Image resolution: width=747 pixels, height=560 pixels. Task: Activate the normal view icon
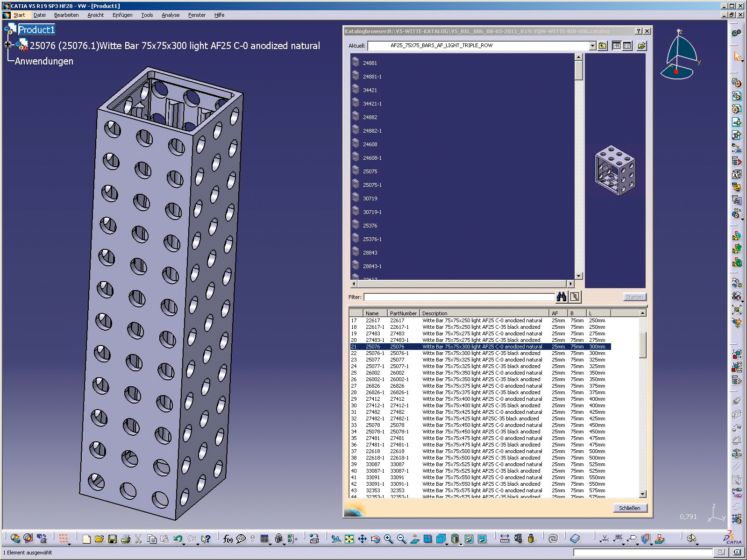point(414,539)
